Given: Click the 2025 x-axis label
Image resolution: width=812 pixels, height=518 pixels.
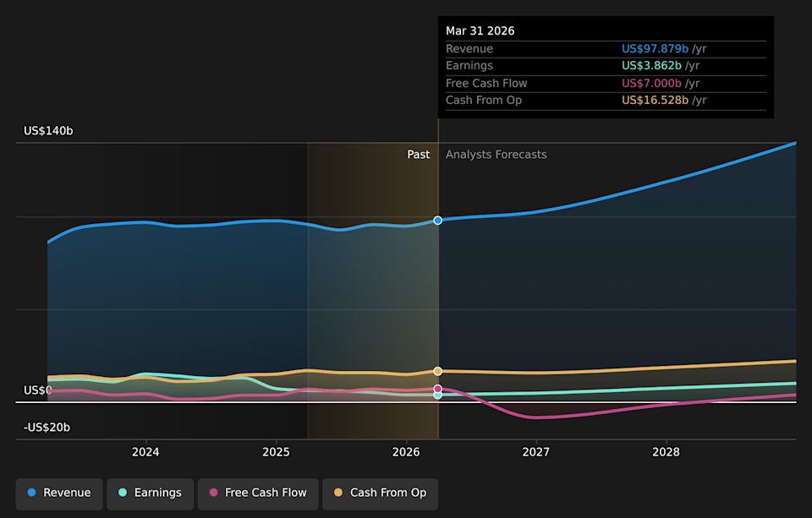Looking at the screenshot, I should click(x=276, y=452).
